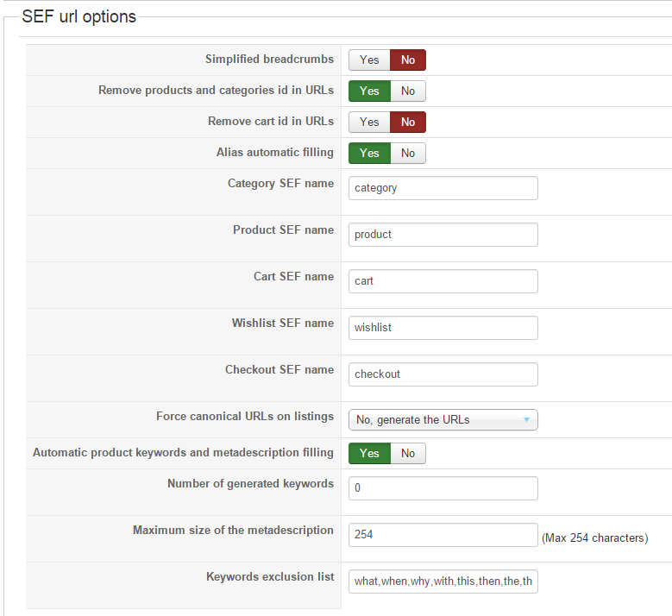
Task: Open the Force canonical URLs dropdown
Action: (443, 420)
